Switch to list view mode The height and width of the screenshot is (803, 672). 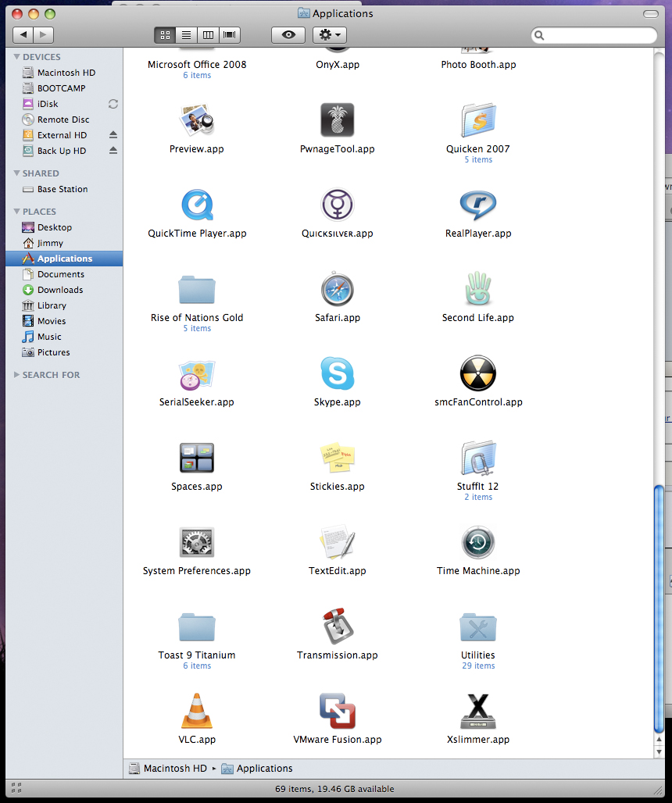(x=187, y=35)
